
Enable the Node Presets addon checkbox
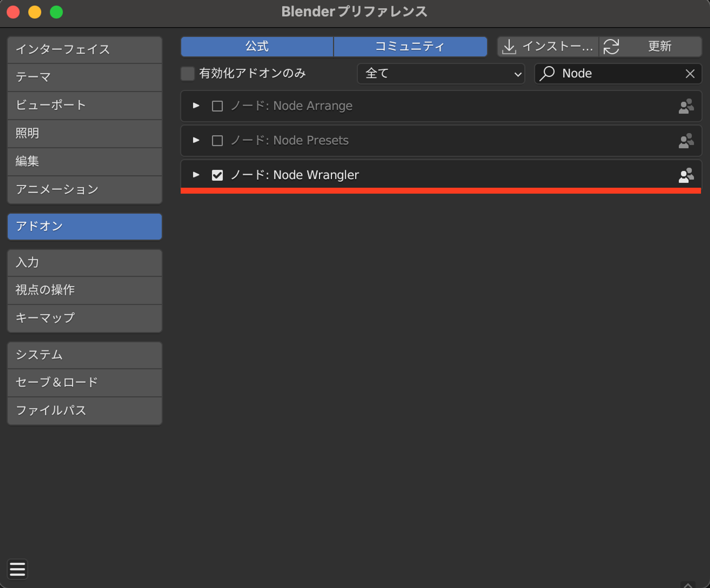coord(217,141)
